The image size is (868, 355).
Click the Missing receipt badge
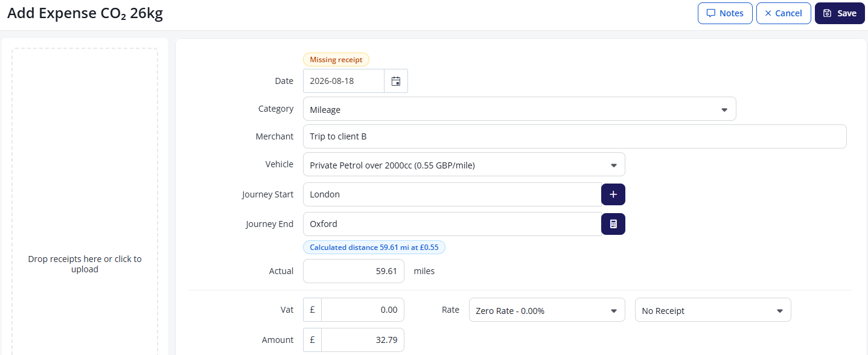(336, 60)
